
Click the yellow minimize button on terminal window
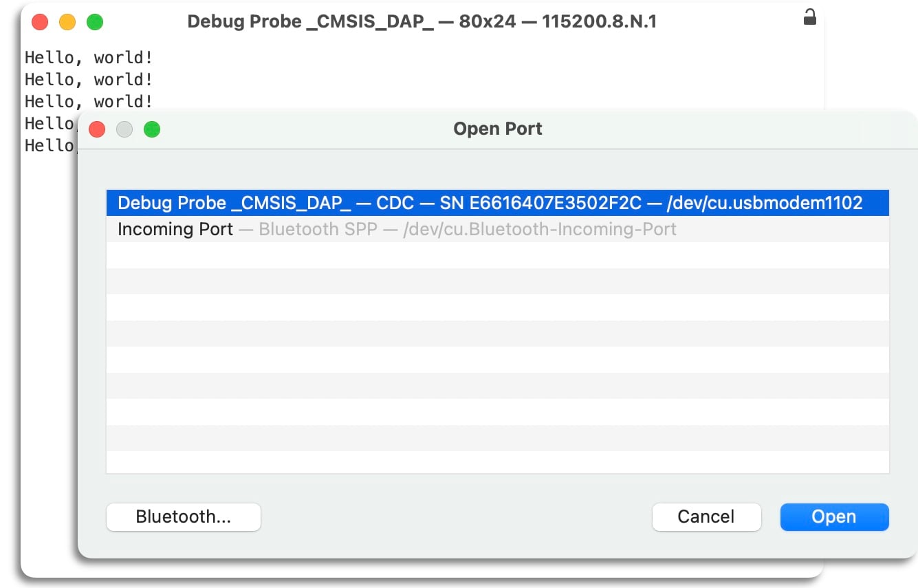[67, 21]
